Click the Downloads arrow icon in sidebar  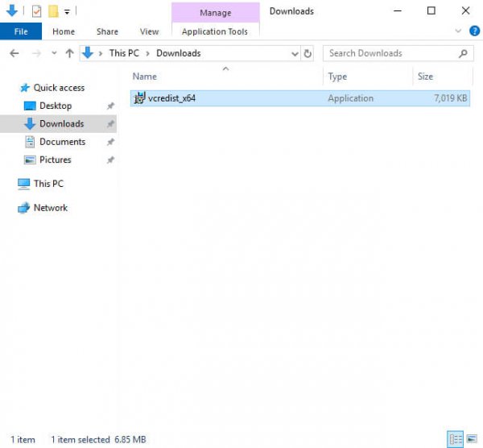30,123
